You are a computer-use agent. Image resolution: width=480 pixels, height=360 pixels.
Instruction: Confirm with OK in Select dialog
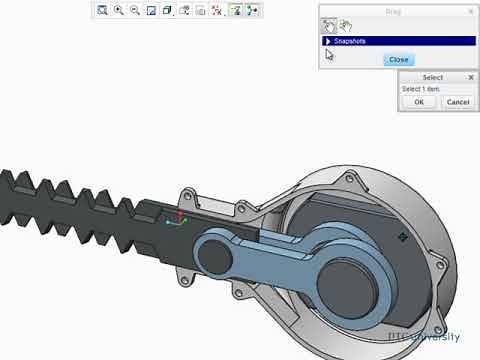pos(419,102)
